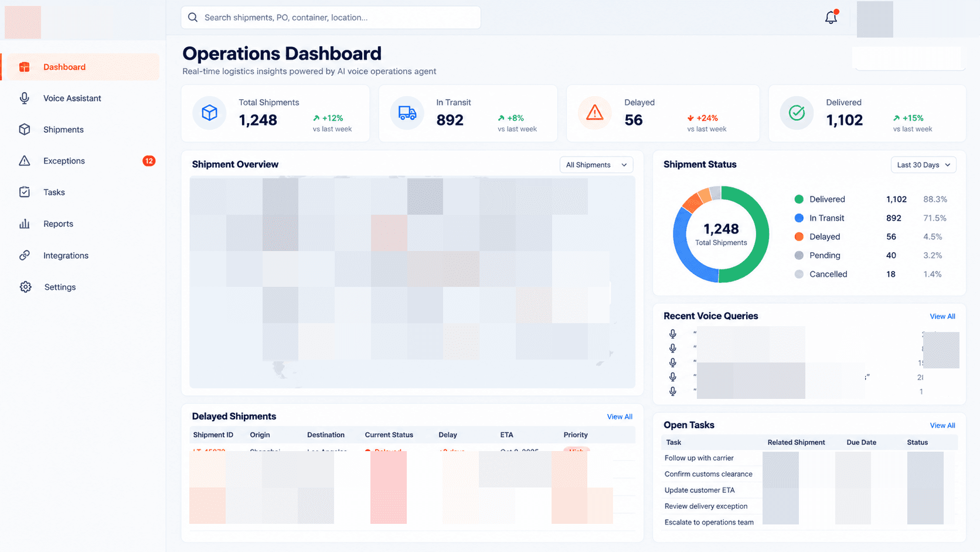Click the 'Escalate to operations team' task
The height and width of the screenshot is (552, 980).
(x=709, y=522)
